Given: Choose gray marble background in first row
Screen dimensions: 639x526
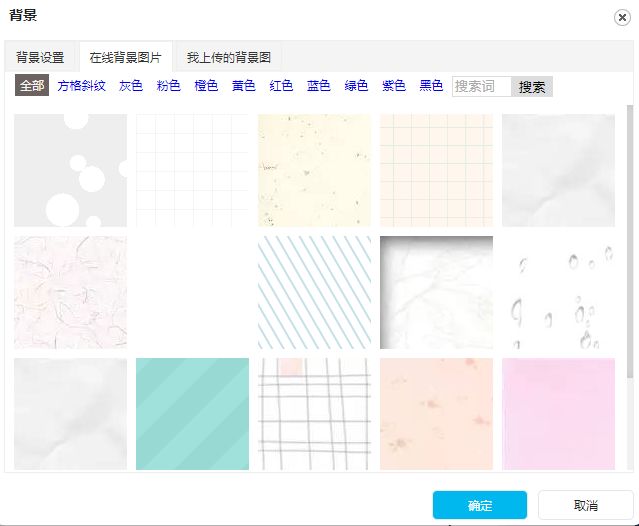Looking at the screenshot, I should tap(558, 170).
